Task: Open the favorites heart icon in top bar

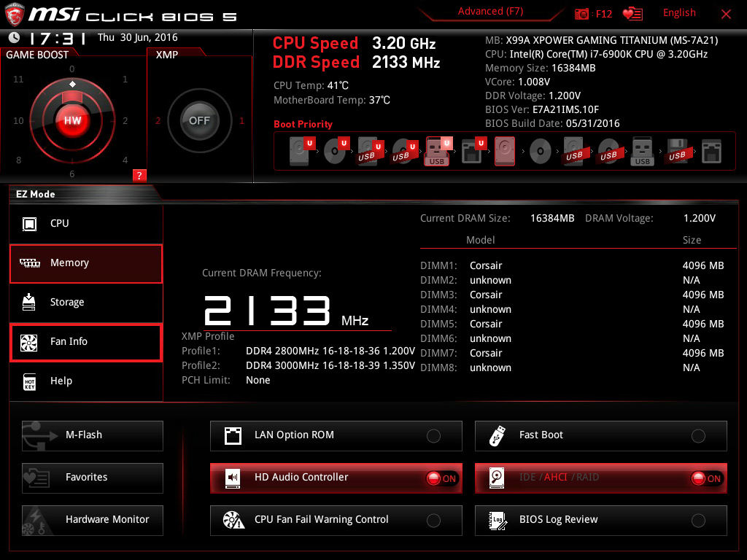Action: point(632,14)
